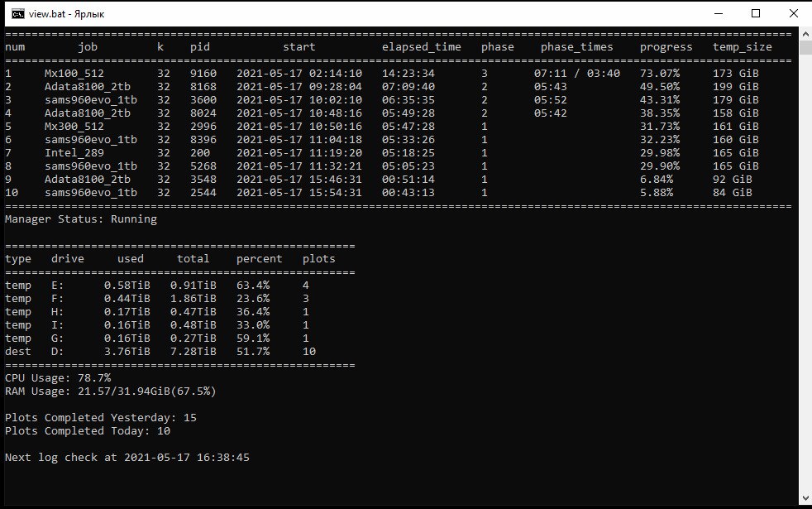Viewport: 812px width, 509px height.
Task: Click start time '2021-05-17 09:28:04'
Action: (x=299, y=87)
